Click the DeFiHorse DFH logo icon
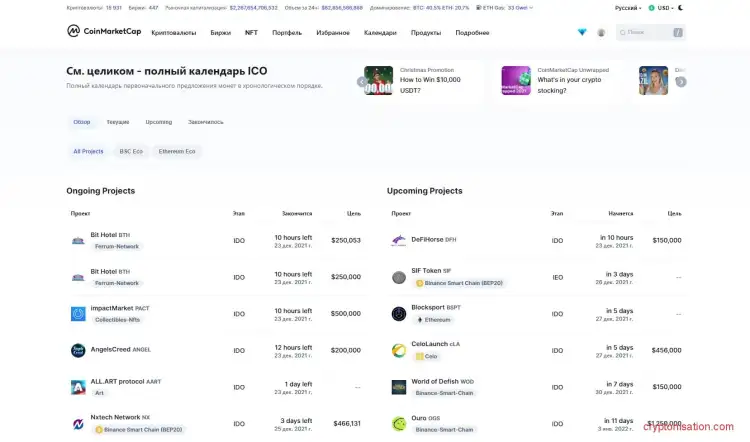The image size is (750, 442). [398, 240]
